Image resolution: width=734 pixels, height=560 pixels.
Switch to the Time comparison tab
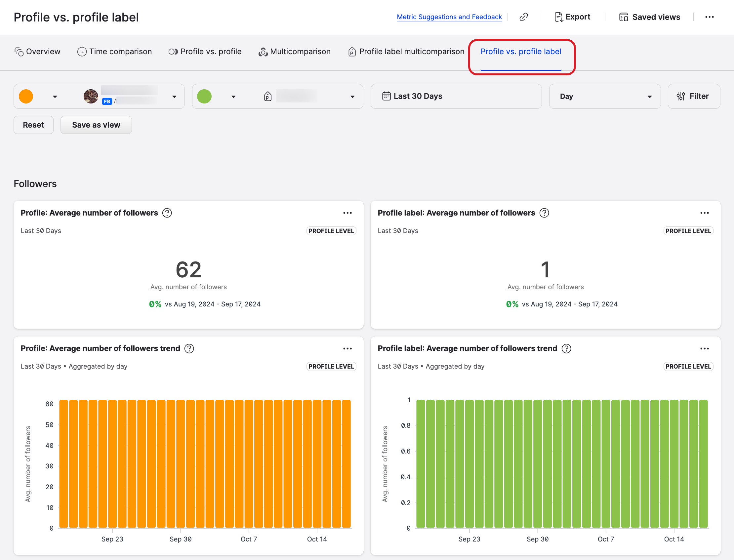coord(115,52)
